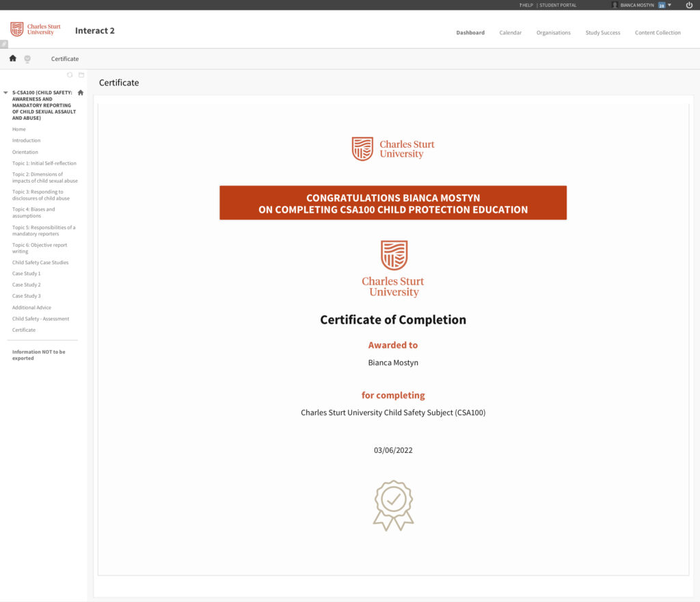700x602 pixels.
Task: Switch to the Study Success tab
Action: (x=602, y=33)
